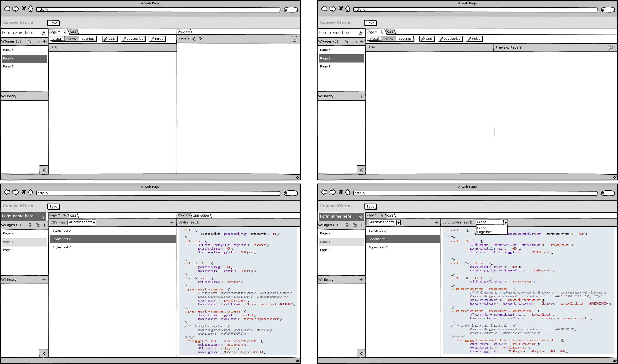
Task: Select the HTML mode button left of the 'Preview: Page Y' pane
Action: point(389,39)
